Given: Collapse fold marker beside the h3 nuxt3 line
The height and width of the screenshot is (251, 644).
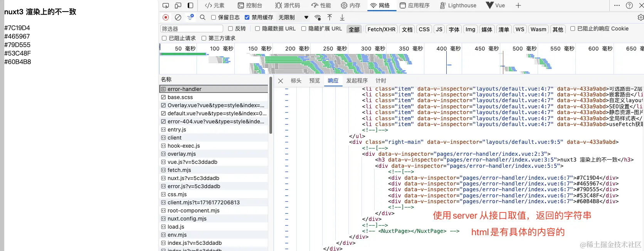Looking at the screenshot, I should (x=287, y=160).
